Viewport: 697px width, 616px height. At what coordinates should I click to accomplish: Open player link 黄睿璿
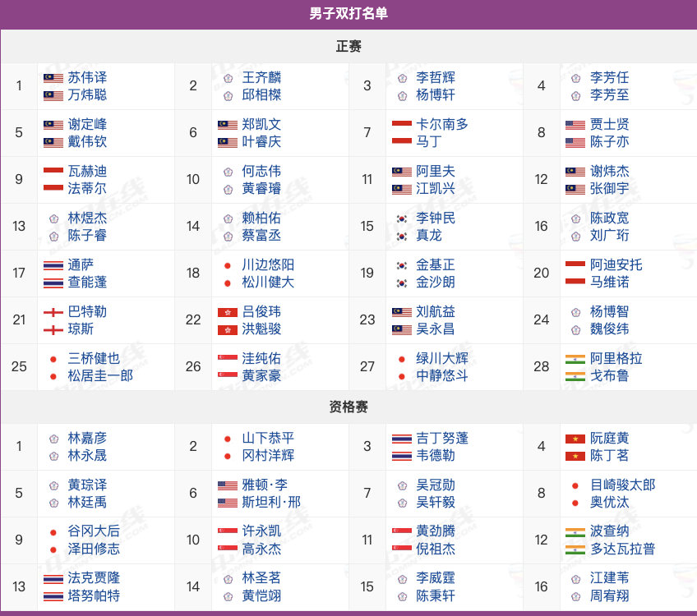[261, 189]
